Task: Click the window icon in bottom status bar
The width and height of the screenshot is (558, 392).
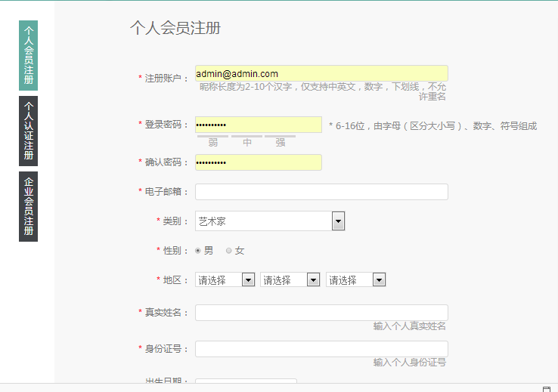Action: 546,389
